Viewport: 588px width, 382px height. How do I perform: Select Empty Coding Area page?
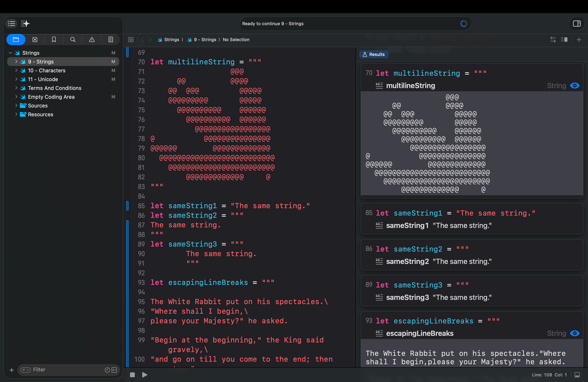pos(63,97)
